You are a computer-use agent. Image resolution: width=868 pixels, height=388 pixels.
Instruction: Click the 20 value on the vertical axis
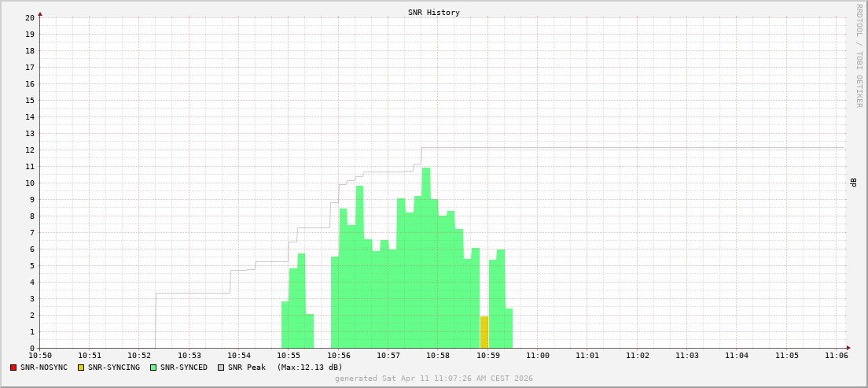click(x=30, y=17)
